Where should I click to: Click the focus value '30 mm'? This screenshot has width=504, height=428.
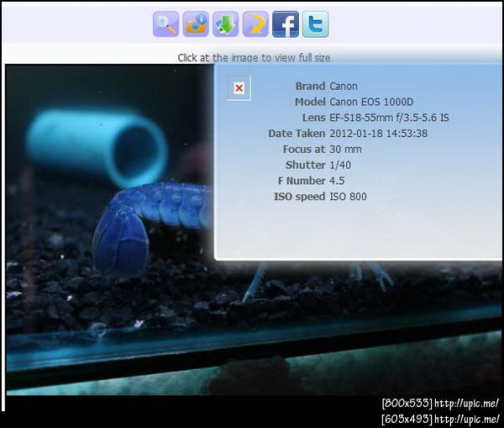pos(345,150)
